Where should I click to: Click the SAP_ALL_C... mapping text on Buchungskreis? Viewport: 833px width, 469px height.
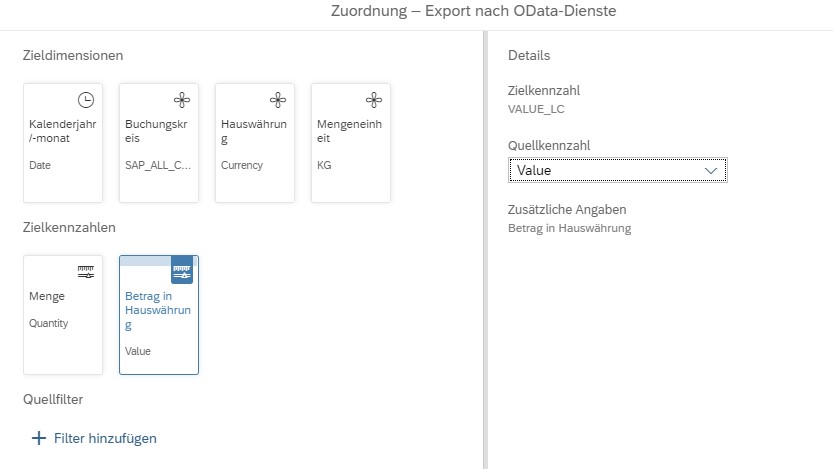157,165
